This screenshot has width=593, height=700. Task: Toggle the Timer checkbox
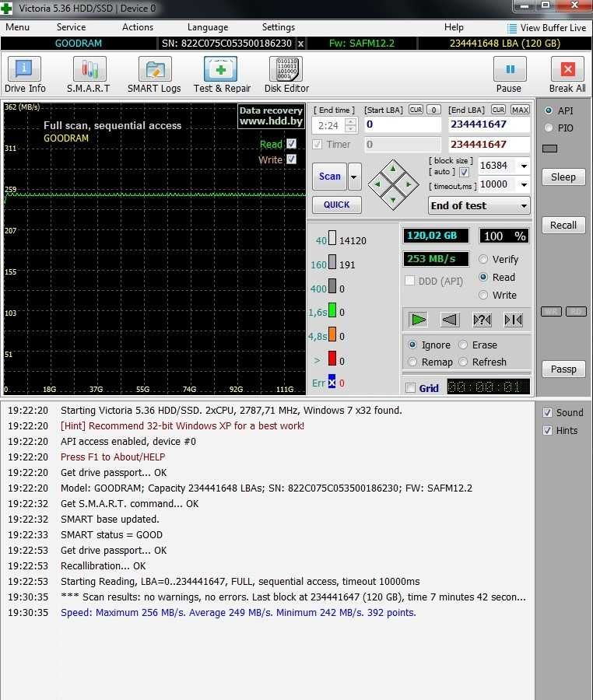(318, 144)
